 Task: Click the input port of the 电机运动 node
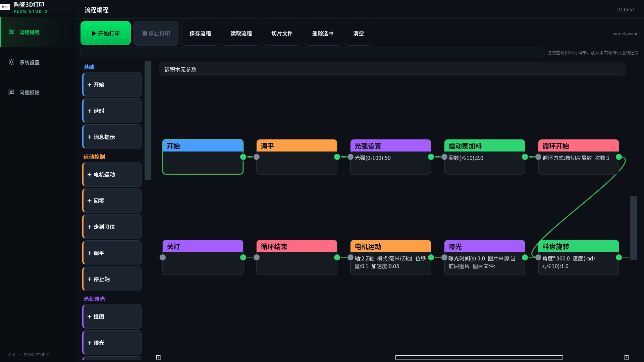[351, 257]
